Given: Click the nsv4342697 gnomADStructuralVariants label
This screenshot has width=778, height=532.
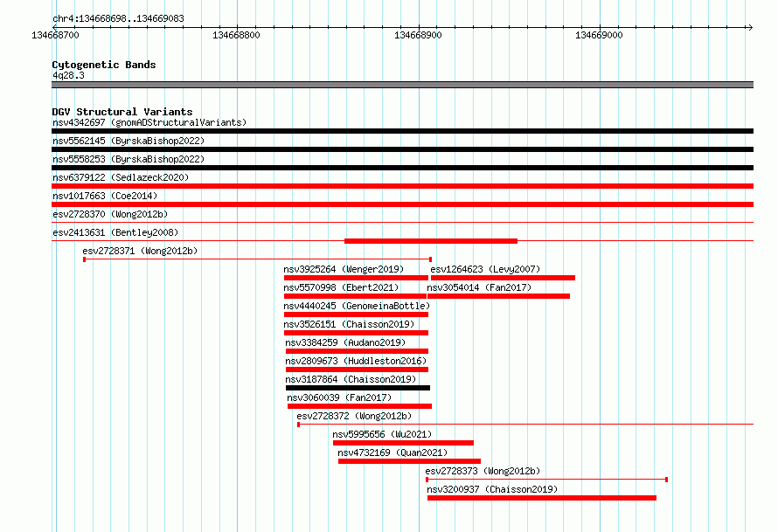Looking at the screenshot, I should pos(149,122).
